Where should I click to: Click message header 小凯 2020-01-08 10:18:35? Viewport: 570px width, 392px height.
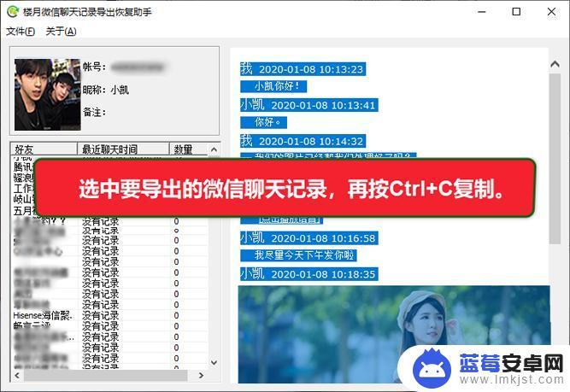(309, 274)
